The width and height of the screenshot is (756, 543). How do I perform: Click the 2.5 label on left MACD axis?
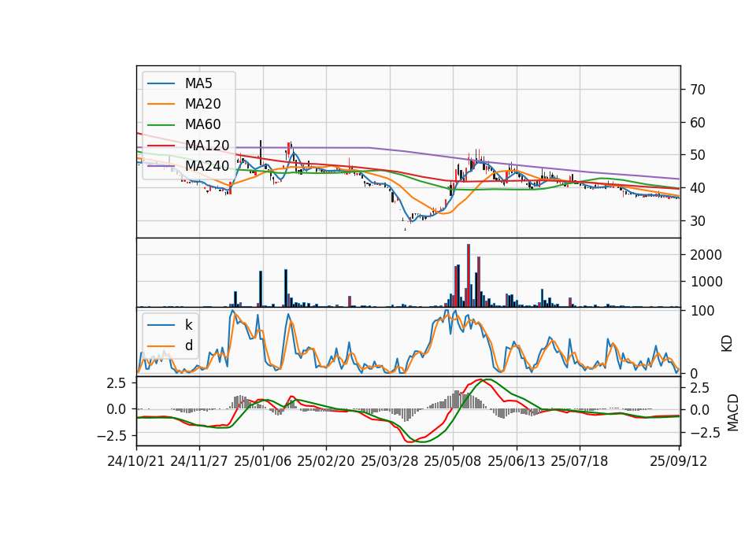pos(117,383)
